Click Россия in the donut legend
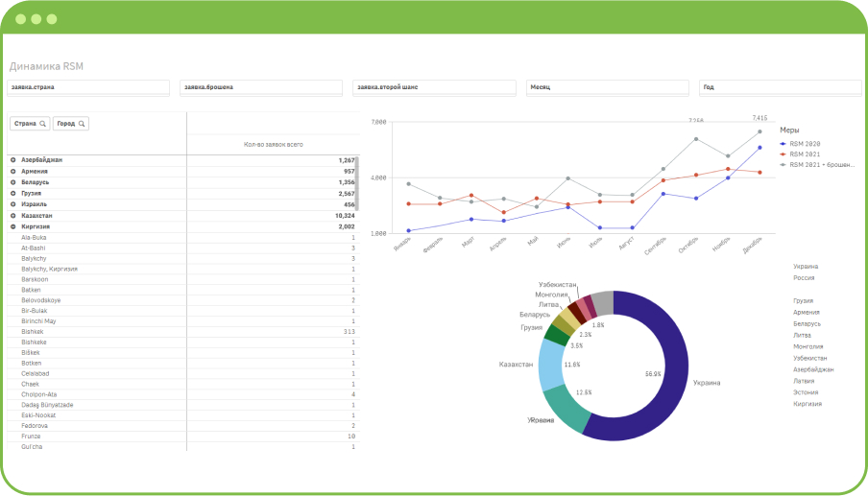The width and height of the screenshot is (868, 496). 804,277
